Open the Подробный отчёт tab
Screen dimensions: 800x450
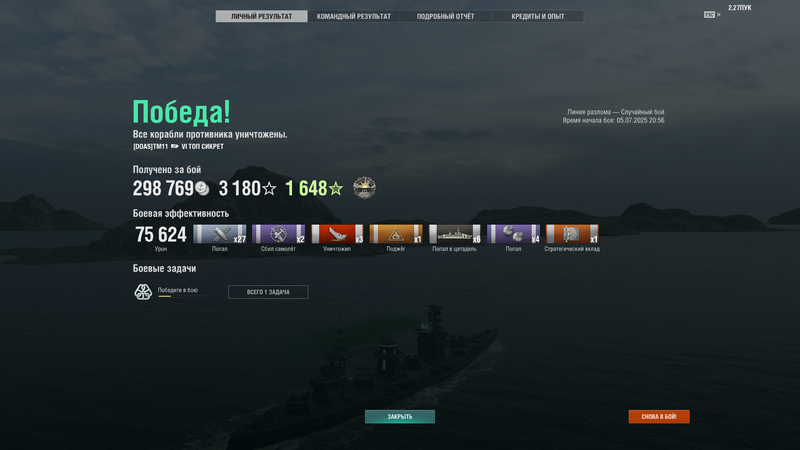(445, 16)
